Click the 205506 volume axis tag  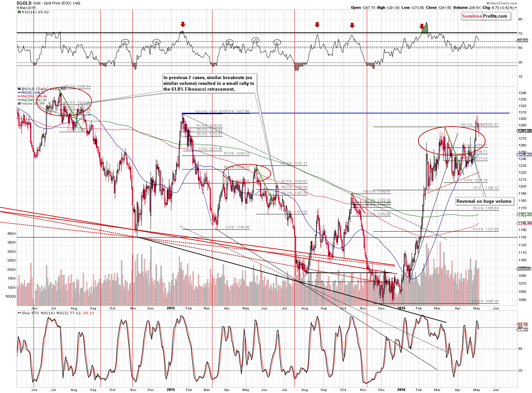pos(524,268)
